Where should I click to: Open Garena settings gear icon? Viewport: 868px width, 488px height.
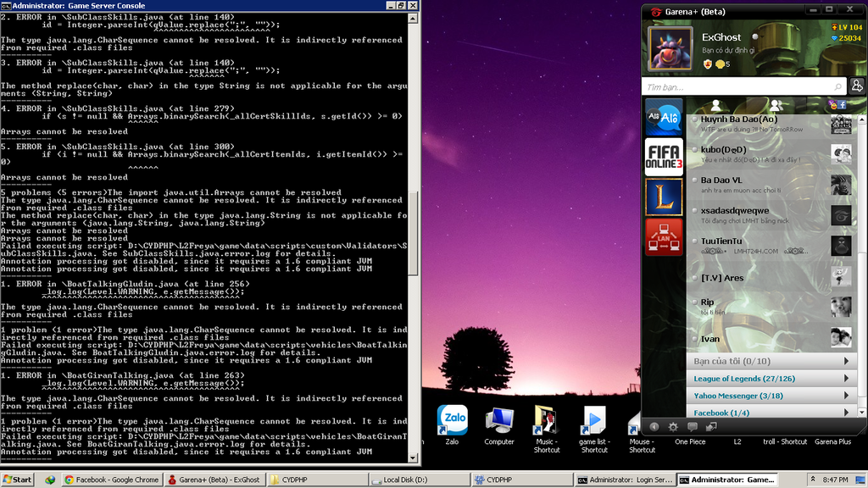673,427
